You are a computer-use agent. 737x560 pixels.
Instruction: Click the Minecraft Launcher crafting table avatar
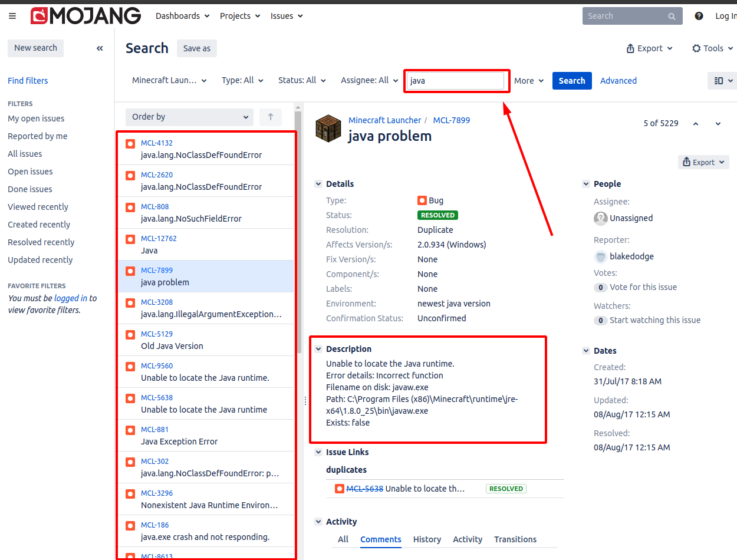pyautogui.click(x=328, y=129)
